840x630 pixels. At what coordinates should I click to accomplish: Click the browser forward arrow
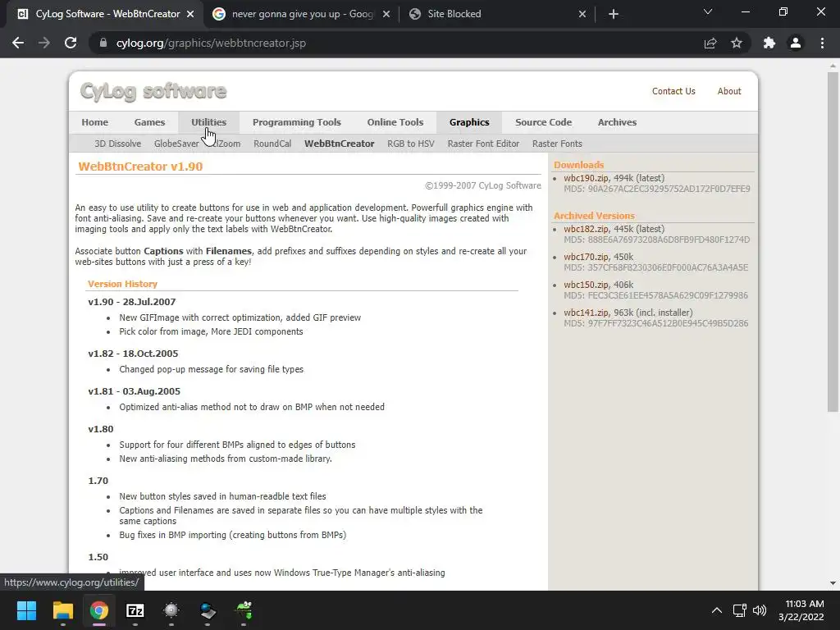pos(44,43)
